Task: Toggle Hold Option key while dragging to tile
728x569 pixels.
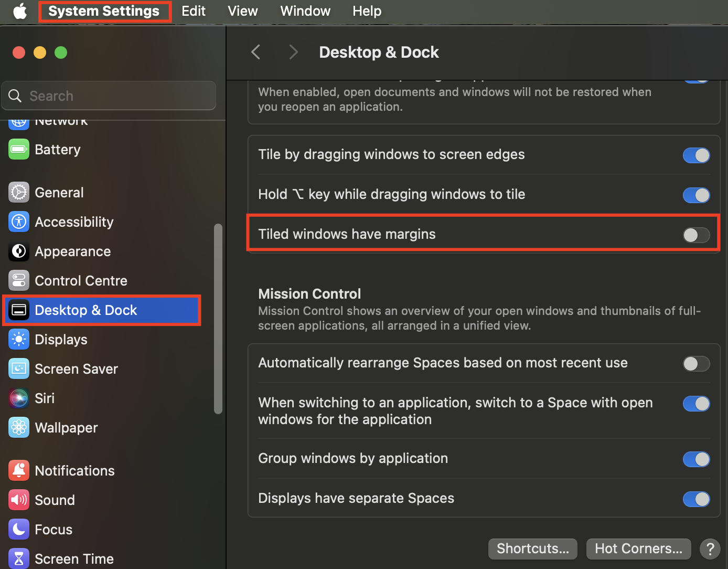Action: [697, 195]
